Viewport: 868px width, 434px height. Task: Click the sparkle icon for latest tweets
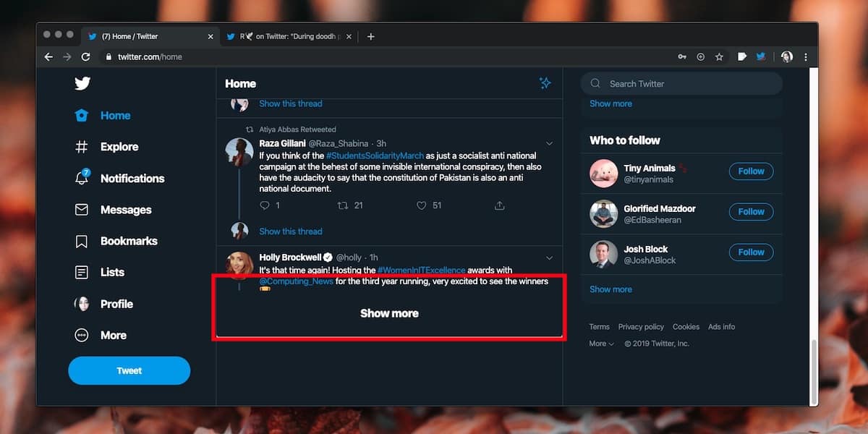tap(545, 83)
